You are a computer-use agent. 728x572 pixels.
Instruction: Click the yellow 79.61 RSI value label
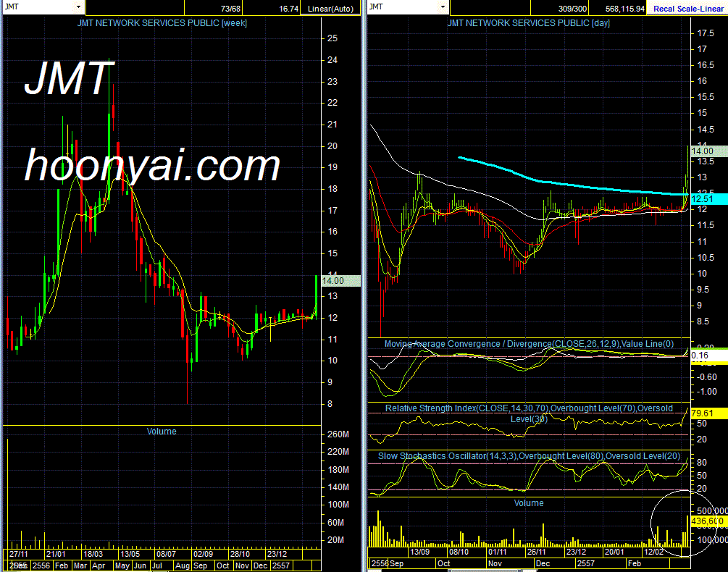coord(709,413)
